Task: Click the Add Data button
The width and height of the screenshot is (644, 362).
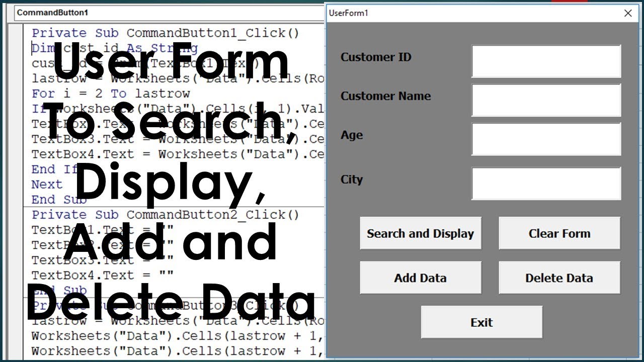Action: [x=421, y=278]
